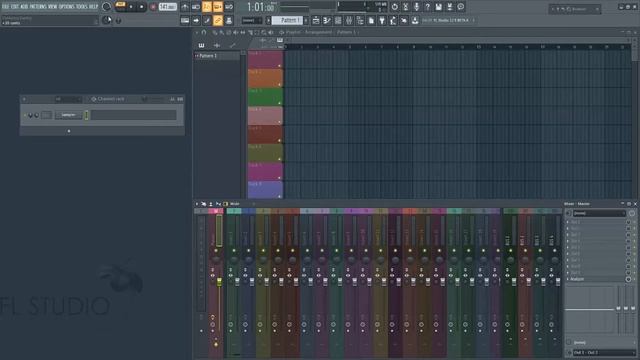Image resolution: width=640 pixels, height=360 pixels.
Task: Open the Channel rack filter dropdown
Action: 68,99
